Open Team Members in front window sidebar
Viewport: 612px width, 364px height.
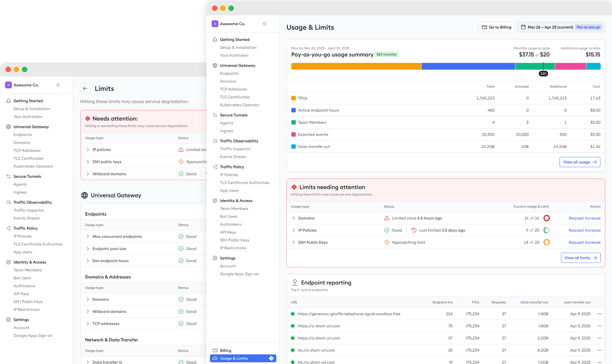234,209
